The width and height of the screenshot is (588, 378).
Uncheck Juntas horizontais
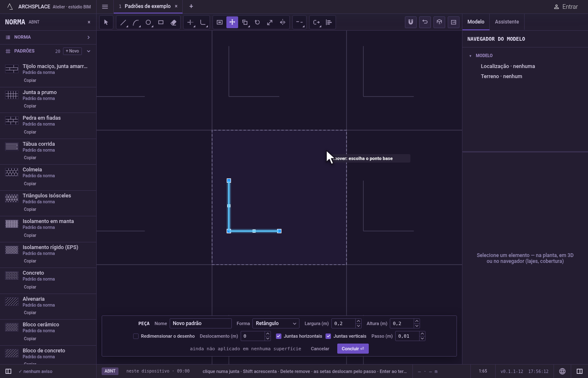[278, 336]
